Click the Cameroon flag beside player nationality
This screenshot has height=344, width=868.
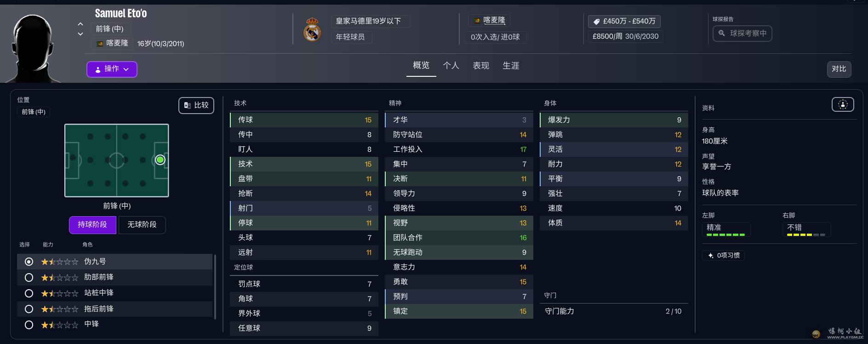point(100,44)
